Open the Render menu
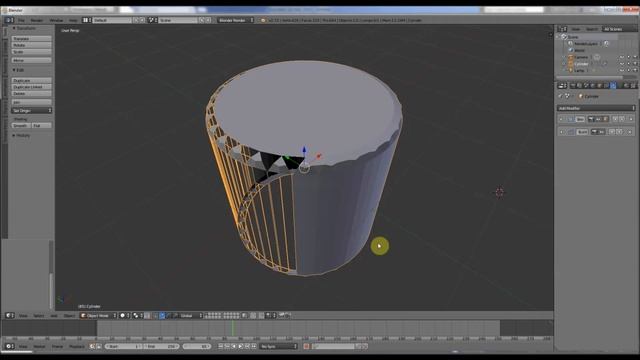This screenshot has width=640, height=360. tap(37, 20)
